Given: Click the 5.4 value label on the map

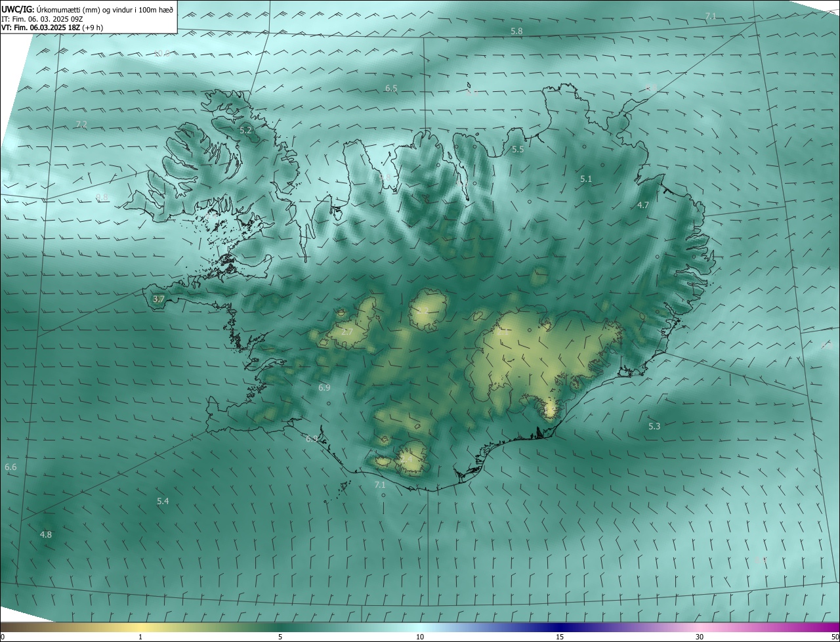Looking at the screenshot, I should click(163, 502).
